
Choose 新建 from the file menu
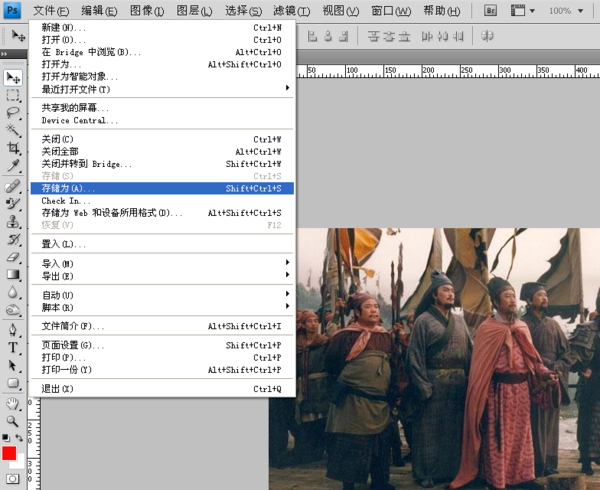click(x=162, y=28)
